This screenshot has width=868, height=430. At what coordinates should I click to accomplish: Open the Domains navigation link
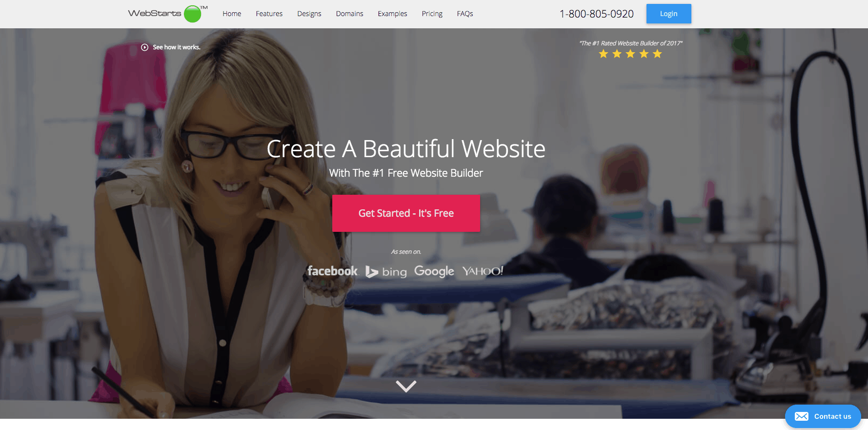[x=349, y=14]
